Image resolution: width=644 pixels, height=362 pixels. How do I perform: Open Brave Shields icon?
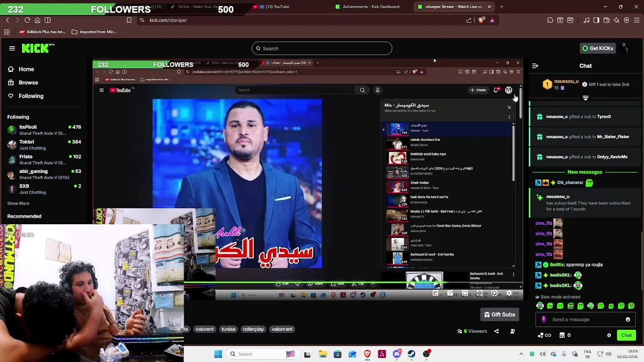[481, 20]
